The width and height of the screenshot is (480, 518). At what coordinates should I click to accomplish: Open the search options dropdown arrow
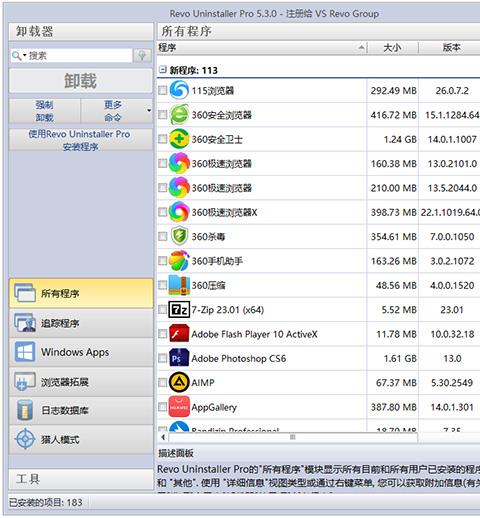[x=25, y=55]
